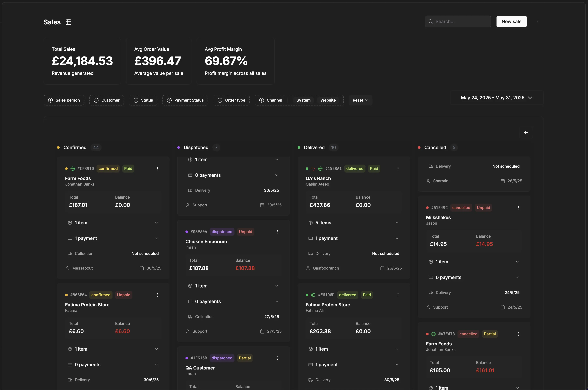Image resolution: width=588 pixels, height=390 pixels.
Task: Open actions menu for order #CF3910
Action: point(157,169)
